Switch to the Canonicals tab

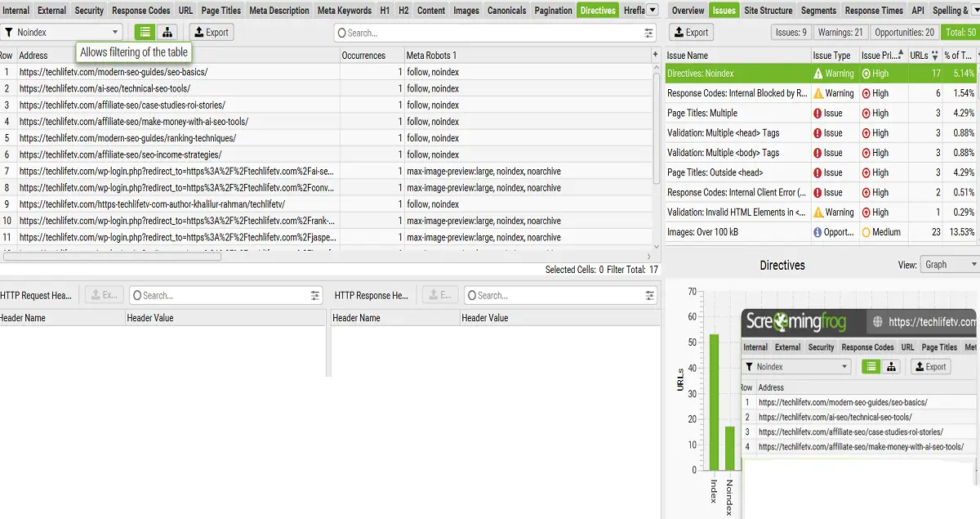506,11
